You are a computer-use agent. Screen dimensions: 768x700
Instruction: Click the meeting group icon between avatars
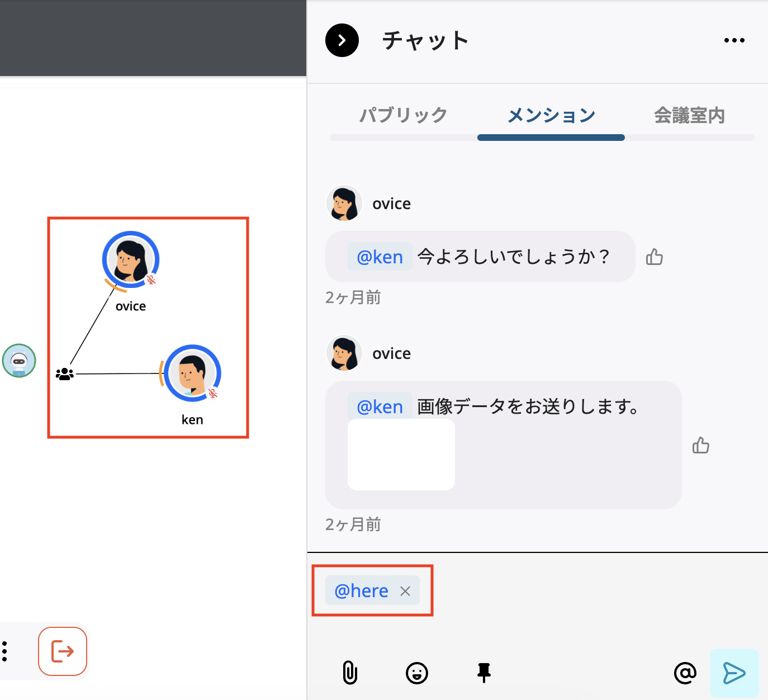point(65,373)
